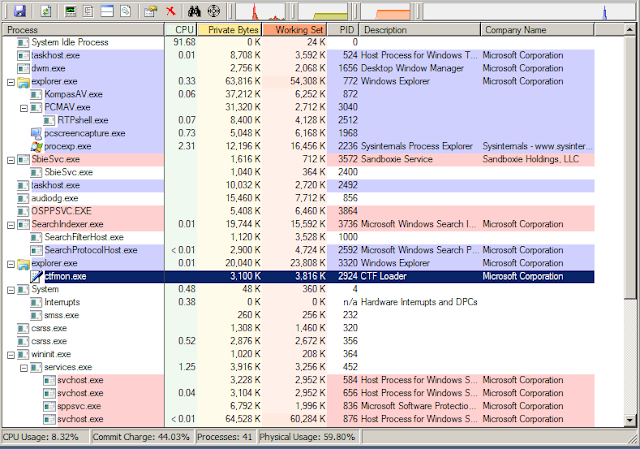Screen dimensions: 640x449
Task: Click the Save toolbar icon
Action: pos(19,11)
